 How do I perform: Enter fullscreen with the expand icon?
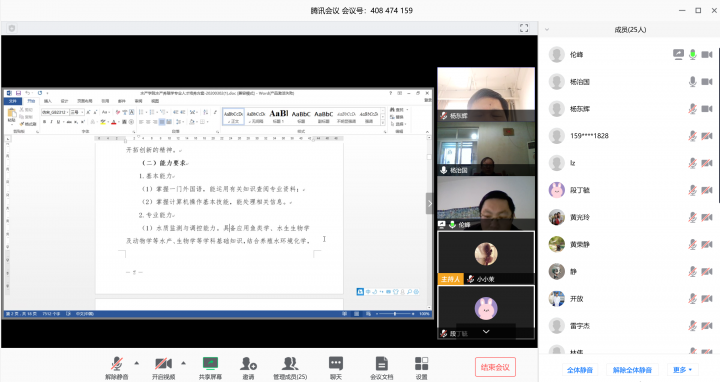point(524,28)
